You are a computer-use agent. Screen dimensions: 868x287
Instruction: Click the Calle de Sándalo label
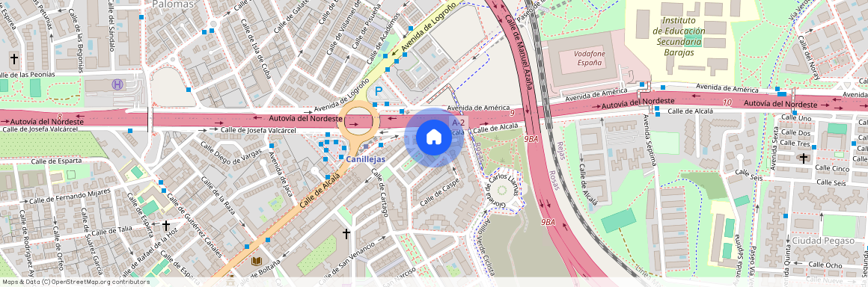point(111,25)
